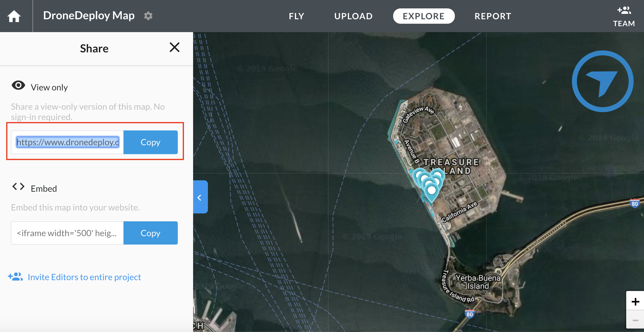Copy the iframe embed code
The image size is (644, 332).
pyautogui.click(x=150, y=233)
